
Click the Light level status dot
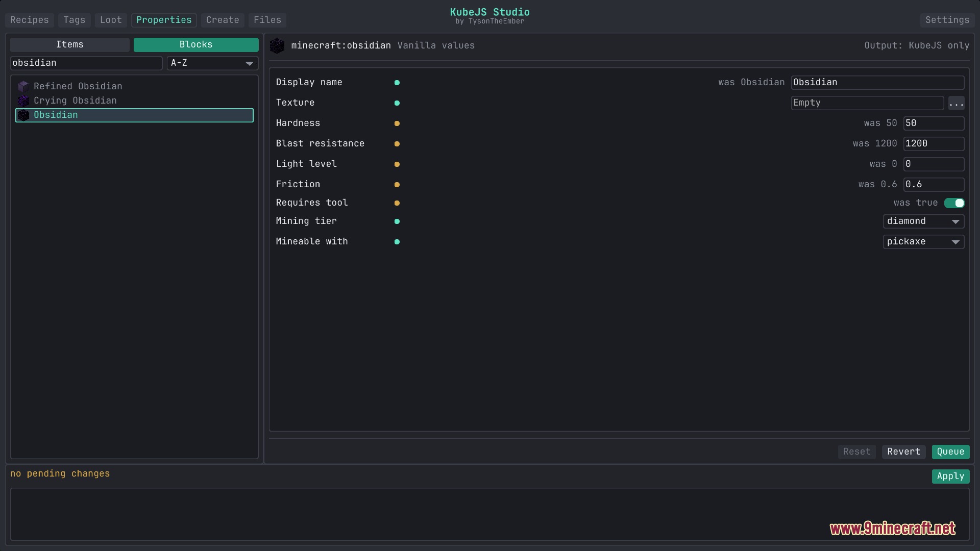tap(397, 164)
